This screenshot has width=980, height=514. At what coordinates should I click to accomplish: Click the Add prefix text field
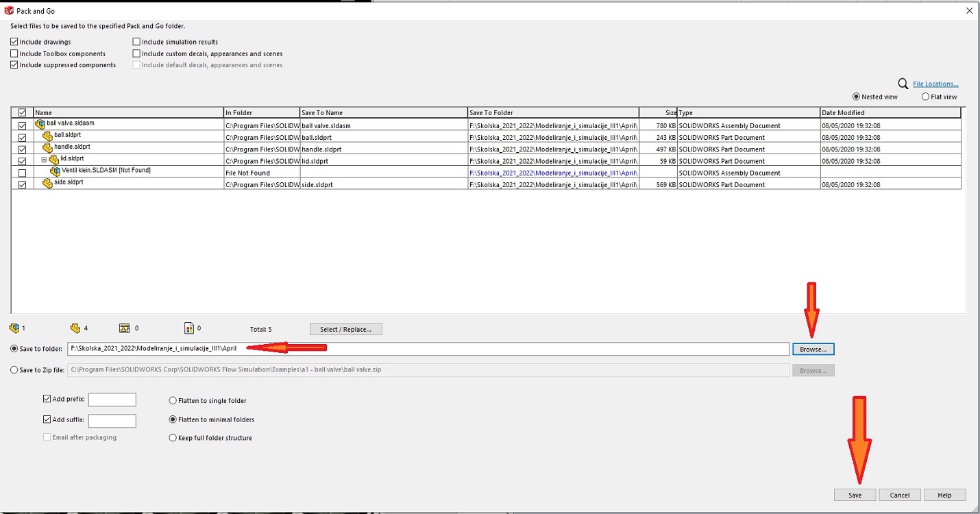tap(112, 400)
